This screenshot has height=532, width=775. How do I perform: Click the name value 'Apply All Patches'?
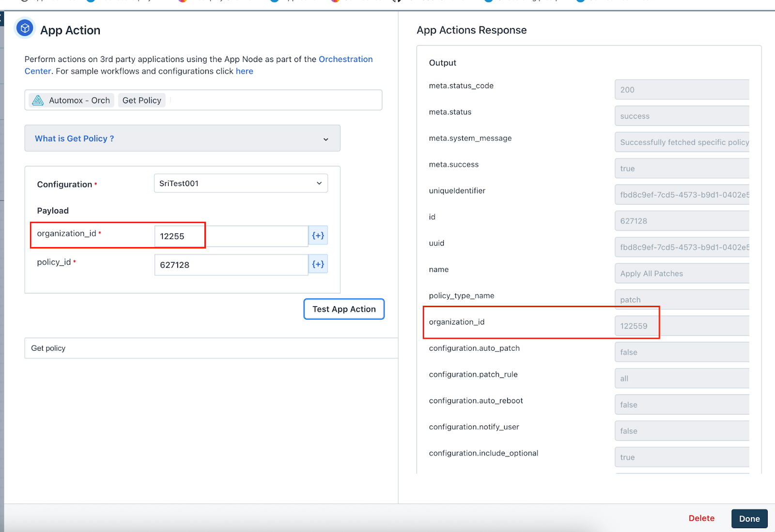point(682,273)
